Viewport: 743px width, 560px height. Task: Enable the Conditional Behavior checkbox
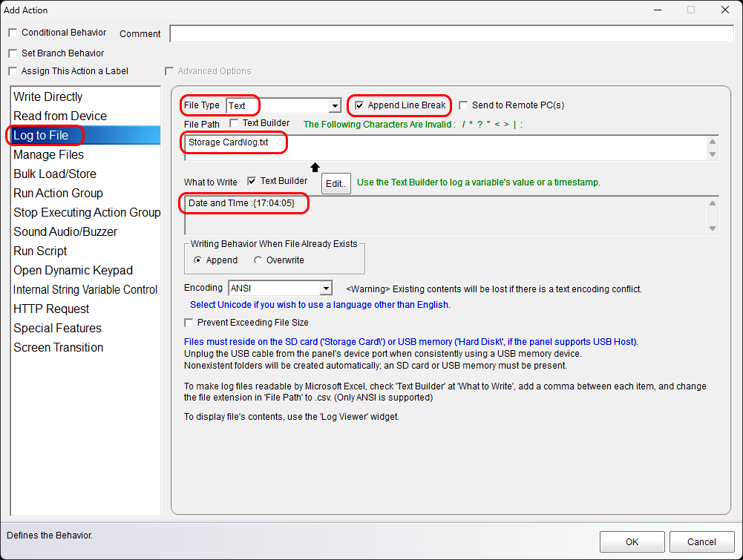(x=13, y=33)
